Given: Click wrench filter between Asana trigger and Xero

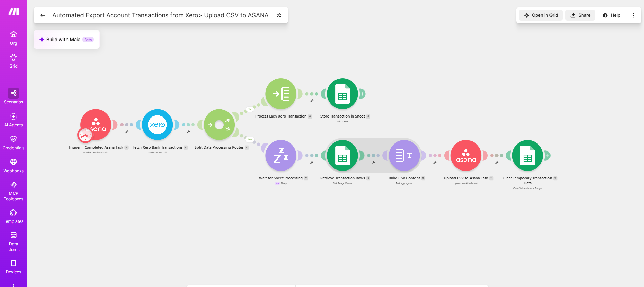Looking at the screenshot, I should pyautogui.click(x=127, y=132).
